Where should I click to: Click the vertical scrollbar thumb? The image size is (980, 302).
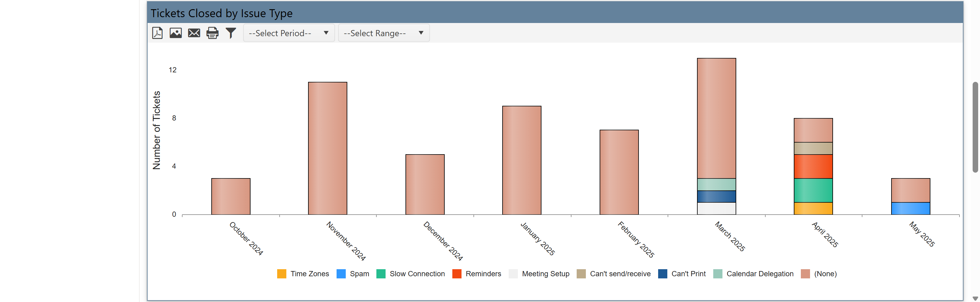(975, 127)
